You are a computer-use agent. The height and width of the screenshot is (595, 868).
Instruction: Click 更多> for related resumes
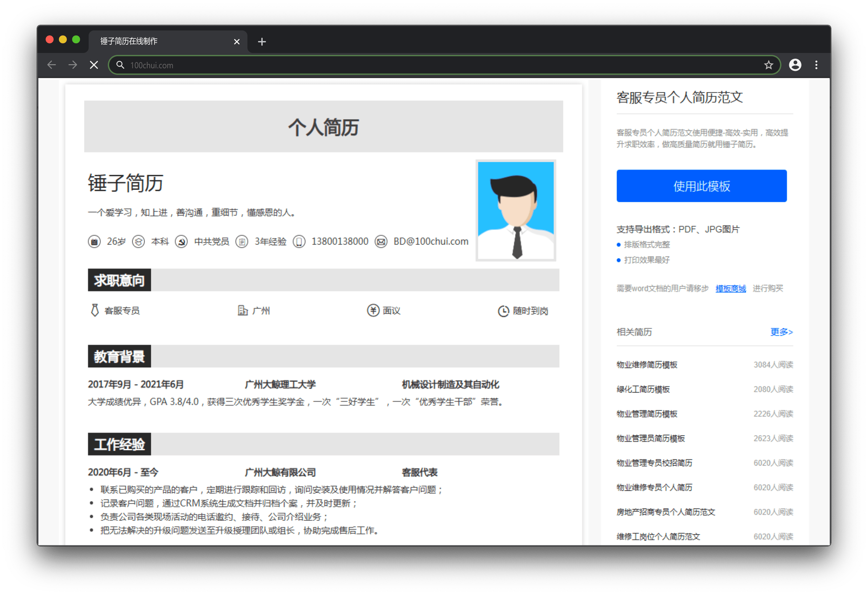(781, 332)
